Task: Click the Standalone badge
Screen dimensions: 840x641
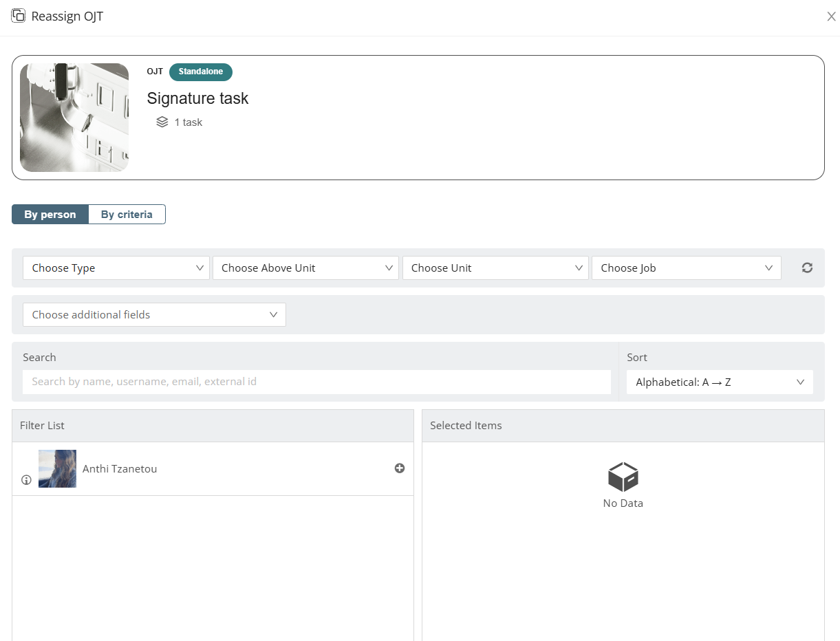Action: tap(200, 72)
